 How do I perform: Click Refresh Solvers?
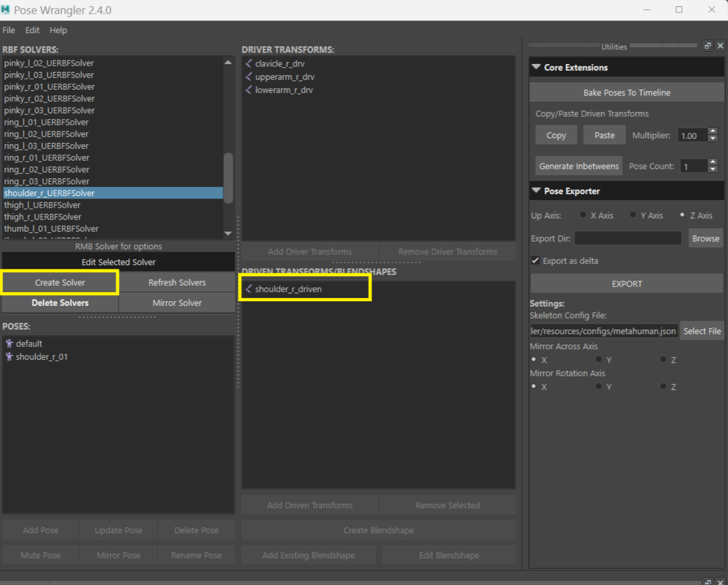point(177,282)
